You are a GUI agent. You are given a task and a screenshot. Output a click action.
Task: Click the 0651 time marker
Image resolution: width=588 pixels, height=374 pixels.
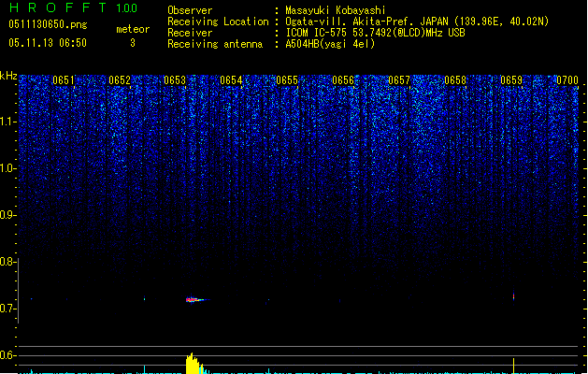point(64,80)
